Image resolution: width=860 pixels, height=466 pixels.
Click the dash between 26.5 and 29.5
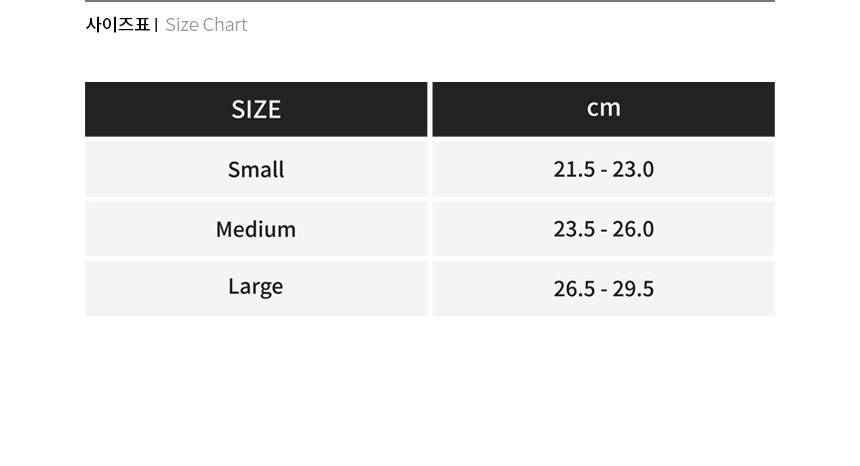(604, 290)
